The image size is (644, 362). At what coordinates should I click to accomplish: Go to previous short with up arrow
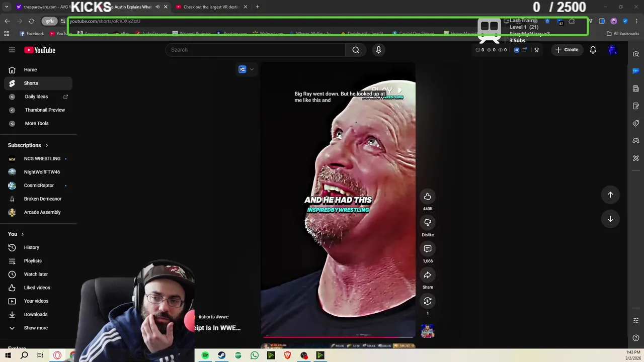tap(610, 195)
